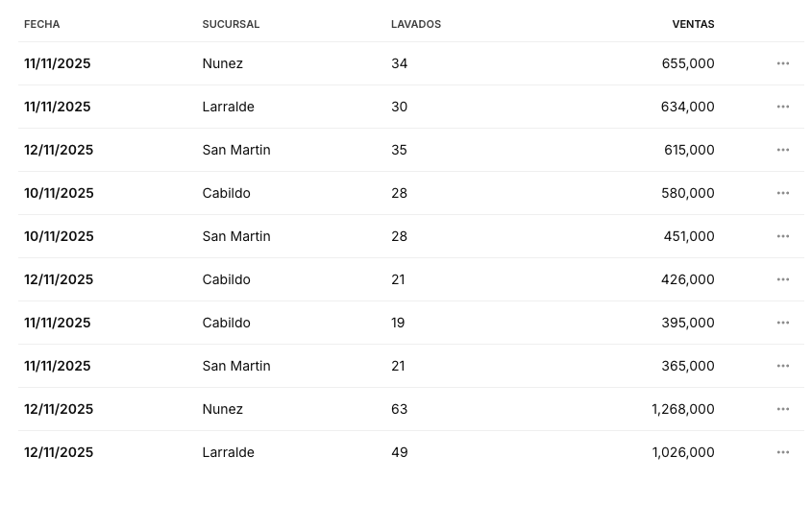This screenshot has height=505, width=812.
Task: Click the LAVADOS column header
Action: pos(416,24)
